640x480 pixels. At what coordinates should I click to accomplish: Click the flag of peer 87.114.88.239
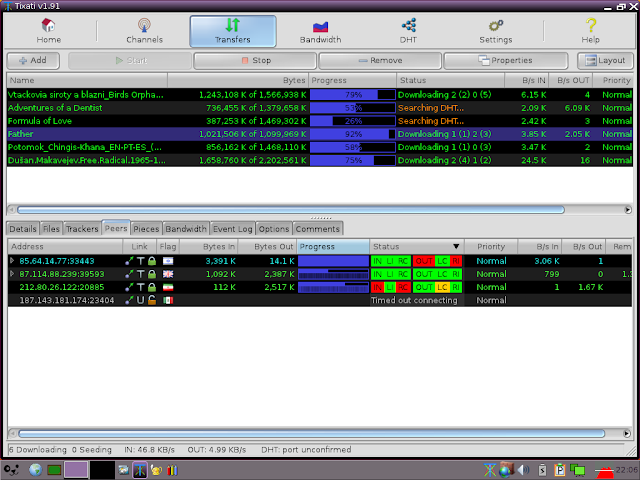[x=168, y=274]
